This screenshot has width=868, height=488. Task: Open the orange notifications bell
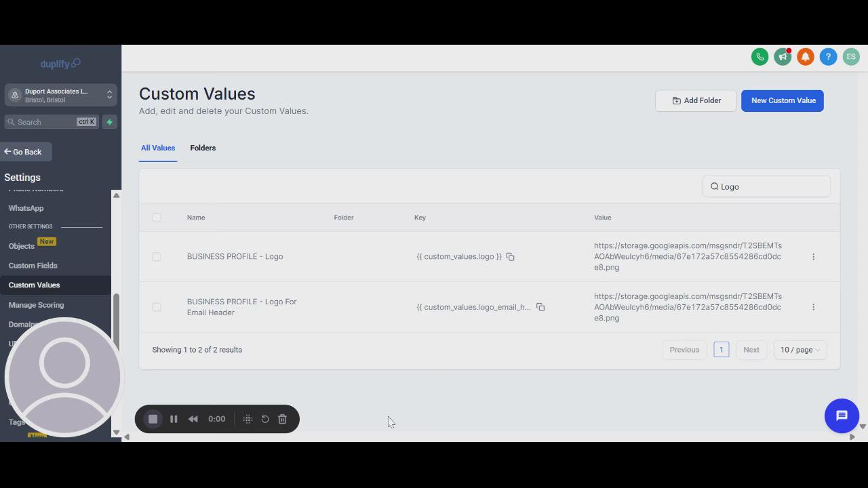click(806, 57)
